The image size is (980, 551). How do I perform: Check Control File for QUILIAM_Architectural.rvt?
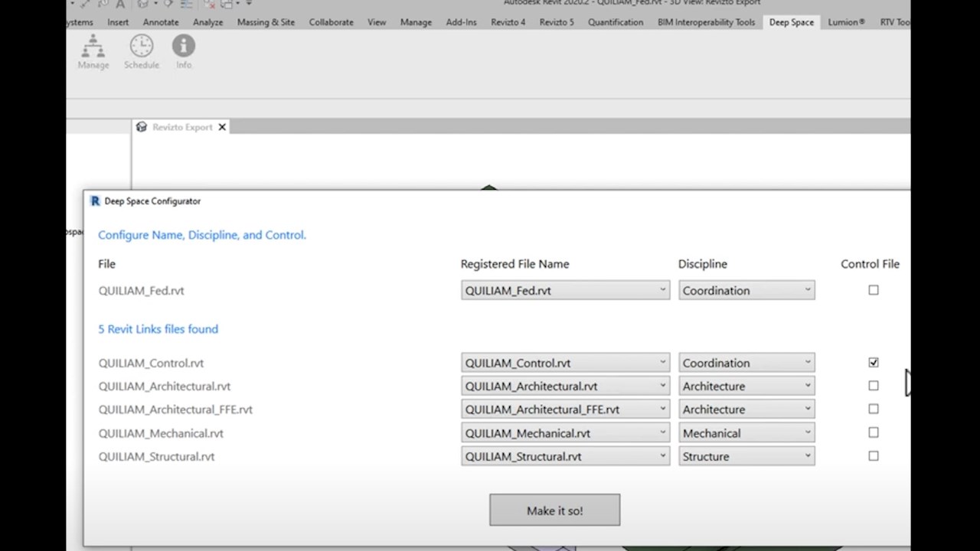tap(874, 386)
